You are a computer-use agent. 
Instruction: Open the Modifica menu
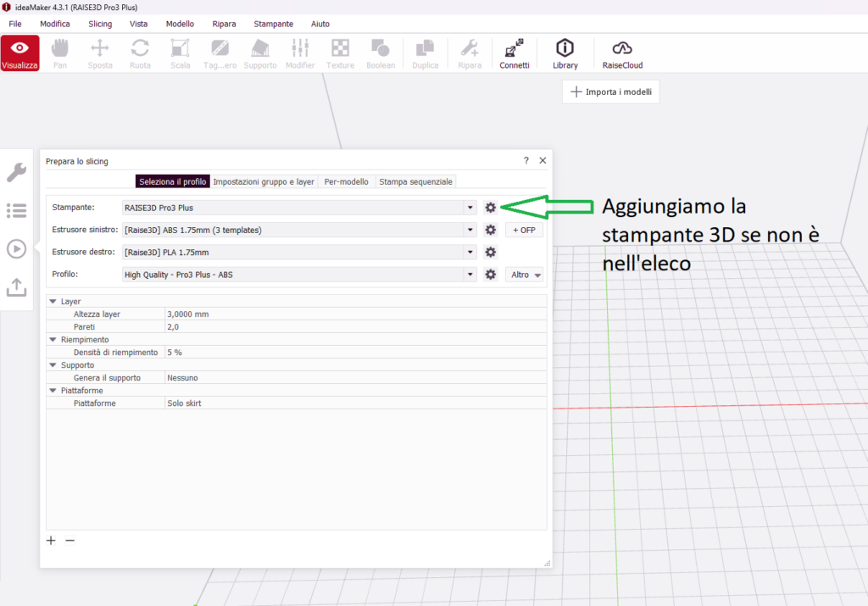coord(55,24)
